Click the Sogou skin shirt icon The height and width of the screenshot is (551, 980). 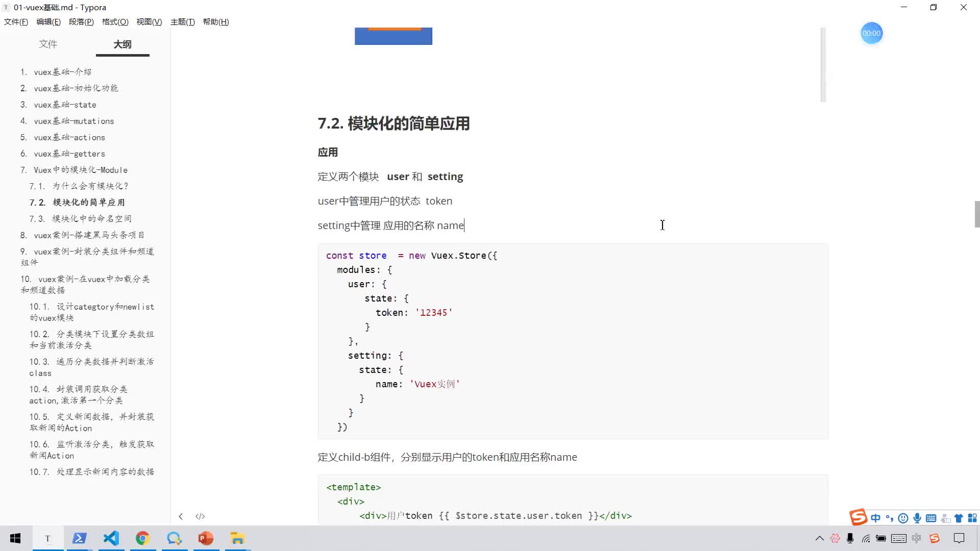(959, 518)
